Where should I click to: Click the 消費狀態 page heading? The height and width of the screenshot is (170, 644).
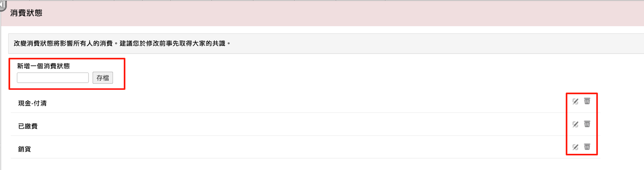[x=26, y=13]
